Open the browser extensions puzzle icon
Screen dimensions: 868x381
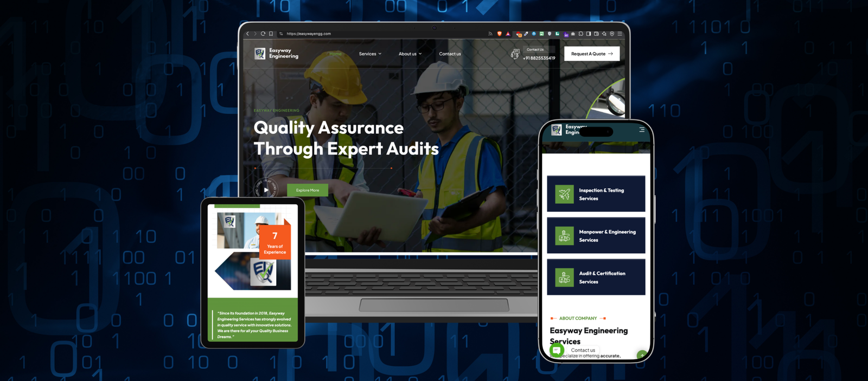pyautogui.click(x=580, y=34)
